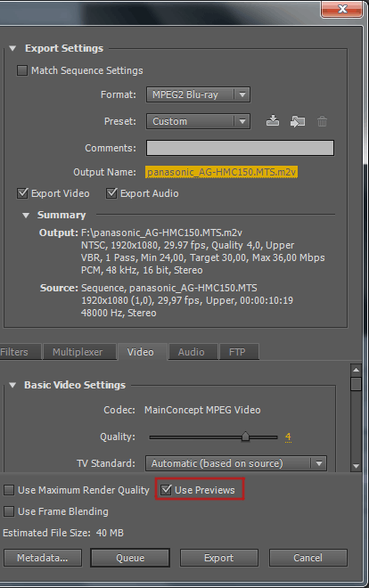Uncheck the Export Audio checkbox
The width and height of the screenshot is (369, 588).
point(111,193)
